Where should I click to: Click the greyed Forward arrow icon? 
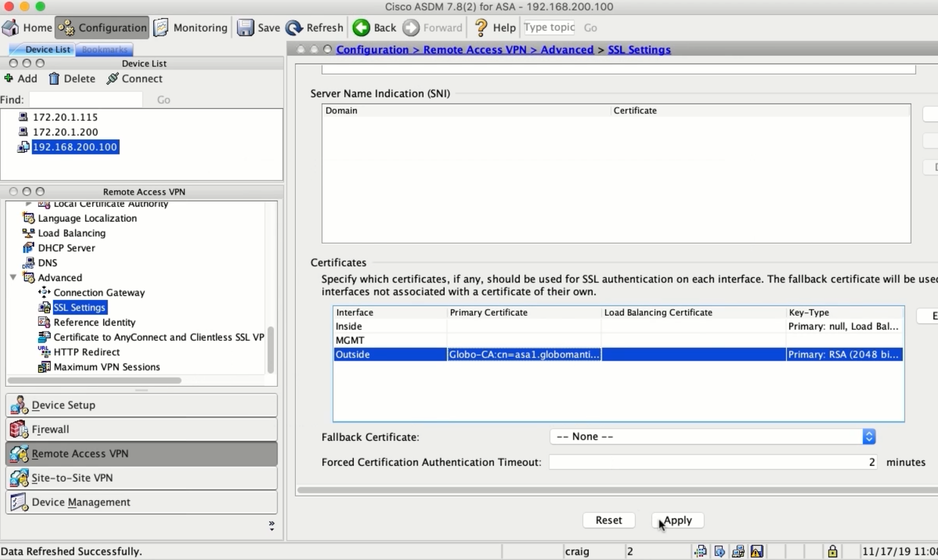[411, 28]
